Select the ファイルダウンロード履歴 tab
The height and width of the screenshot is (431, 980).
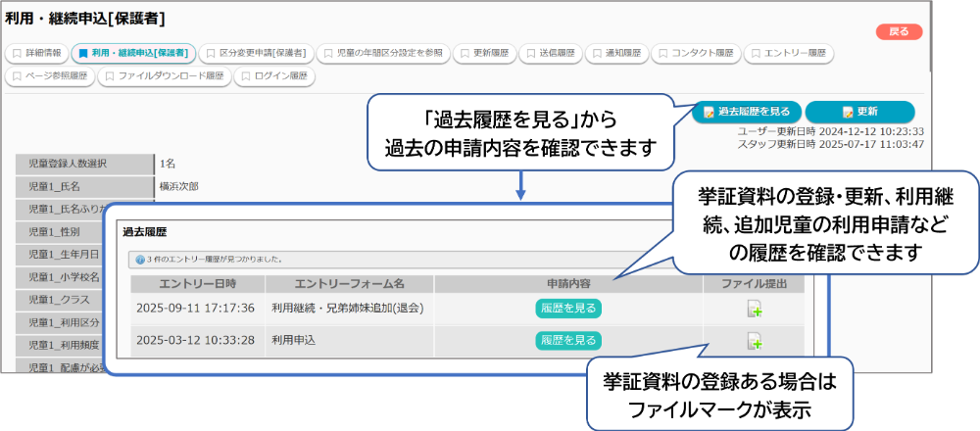[x=164, y=75]
